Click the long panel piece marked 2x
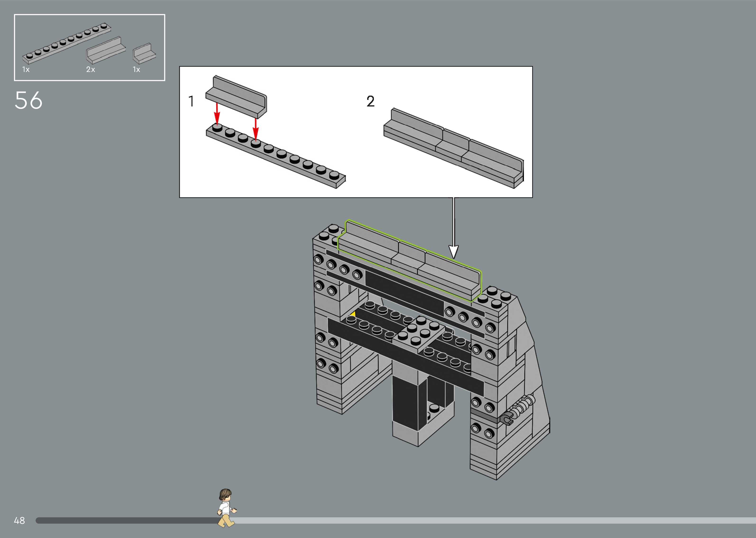This screenshot has height=538, width=756. click(x=106, y=51)
